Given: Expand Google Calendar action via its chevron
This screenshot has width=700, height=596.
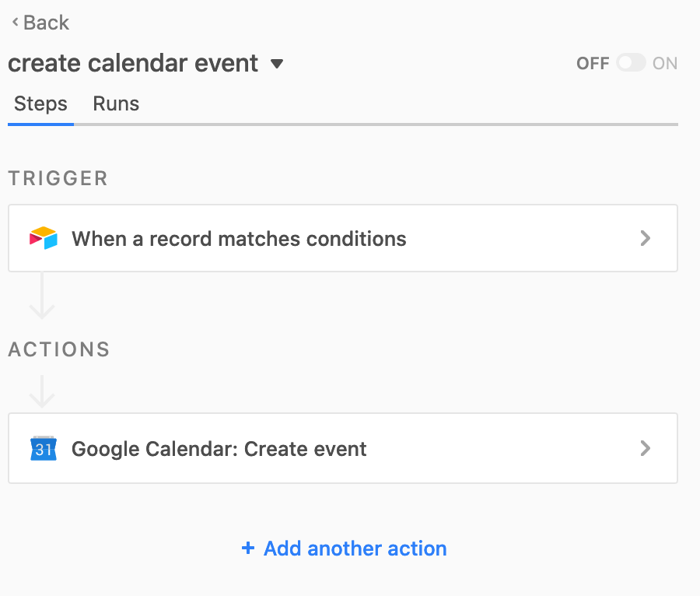Looking at the screenshot, I should (645, 448).
